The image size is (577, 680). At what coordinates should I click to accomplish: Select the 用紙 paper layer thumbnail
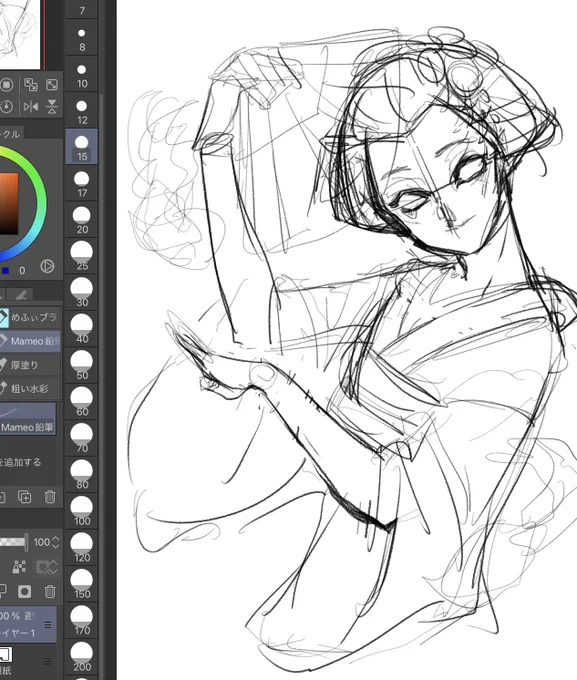click(x=6, y=655)
